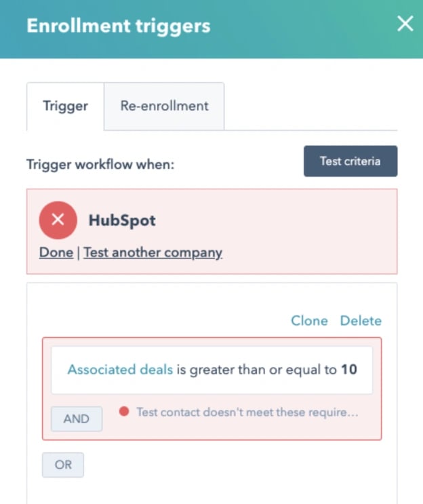
Task: Click the red status dot indicator
Action: [124, 412]
